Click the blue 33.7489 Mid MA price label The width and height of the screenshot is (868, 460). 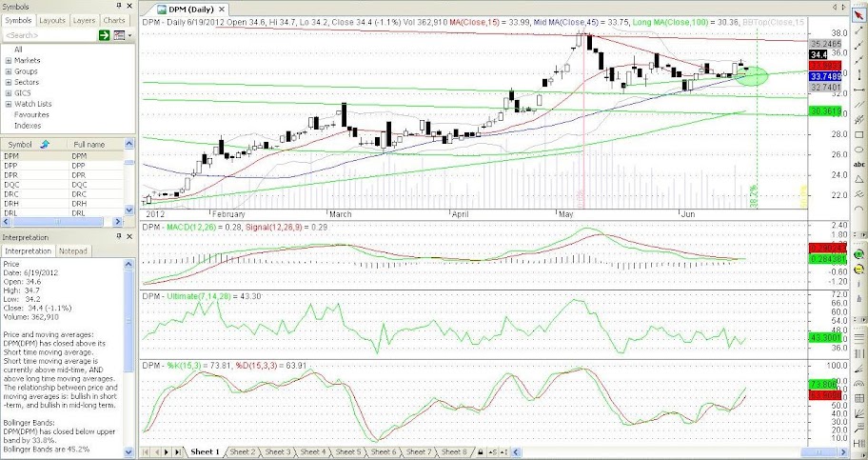click(825, 76)
